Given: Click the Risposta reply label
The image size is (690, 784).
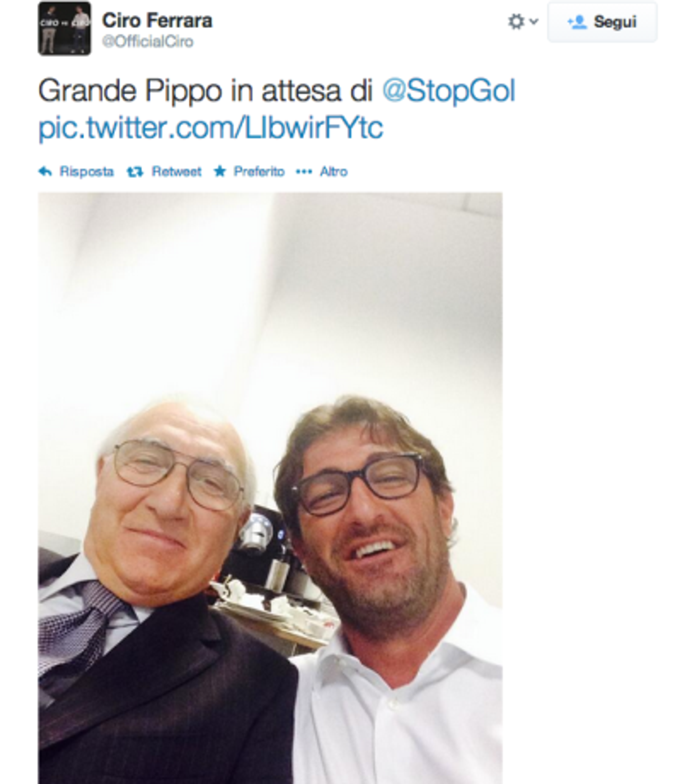Looking at the screenshot, I should point(87,171).
